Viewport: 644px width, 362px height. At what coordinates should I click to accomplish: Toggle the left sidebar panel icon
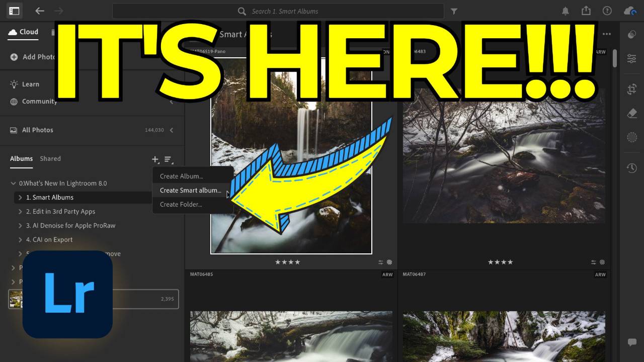(x=14, y=11)
